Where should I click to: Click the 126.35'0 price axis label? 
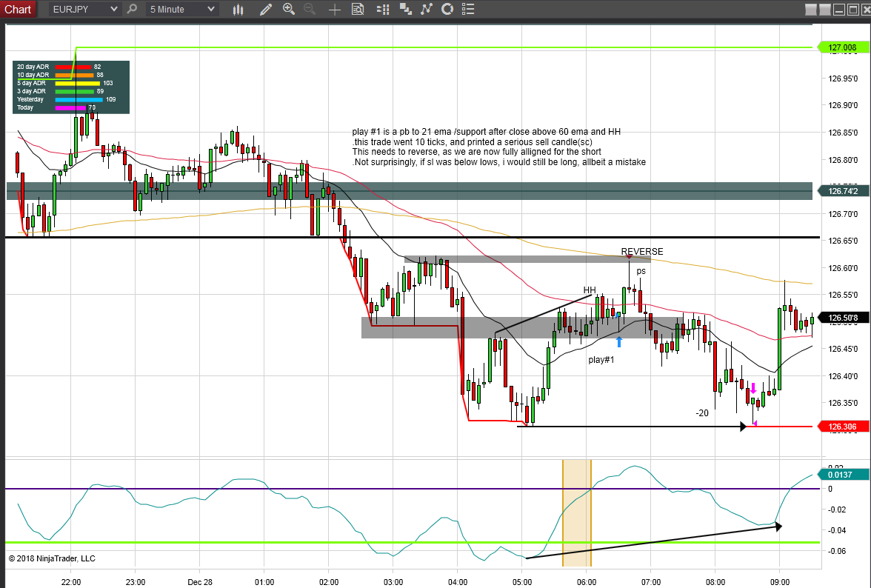pos(843,403)
